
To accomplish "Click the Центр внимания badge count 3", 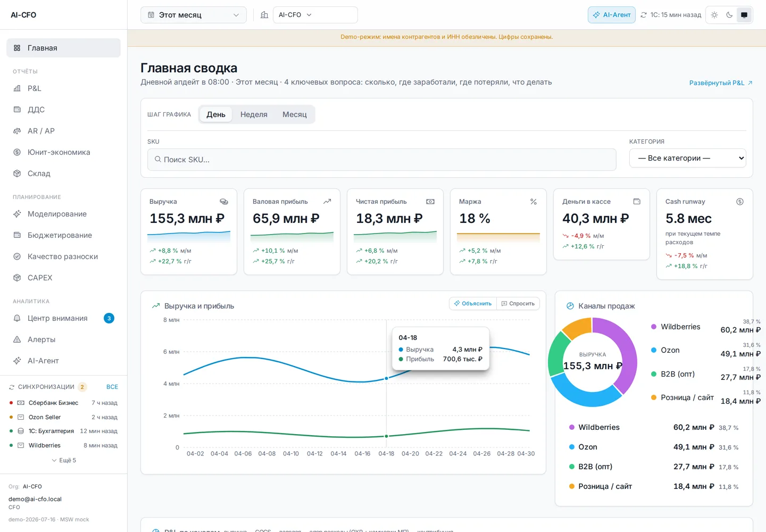I will tap(109, 318).
